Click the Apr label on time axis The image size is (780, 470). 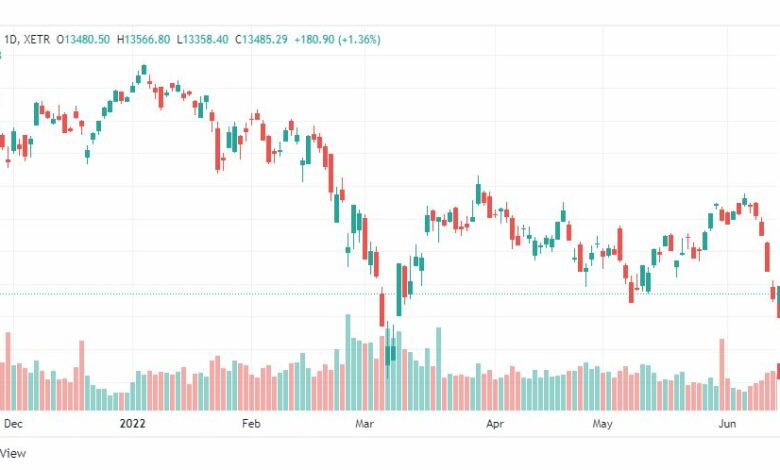click(x=494, y=424)
